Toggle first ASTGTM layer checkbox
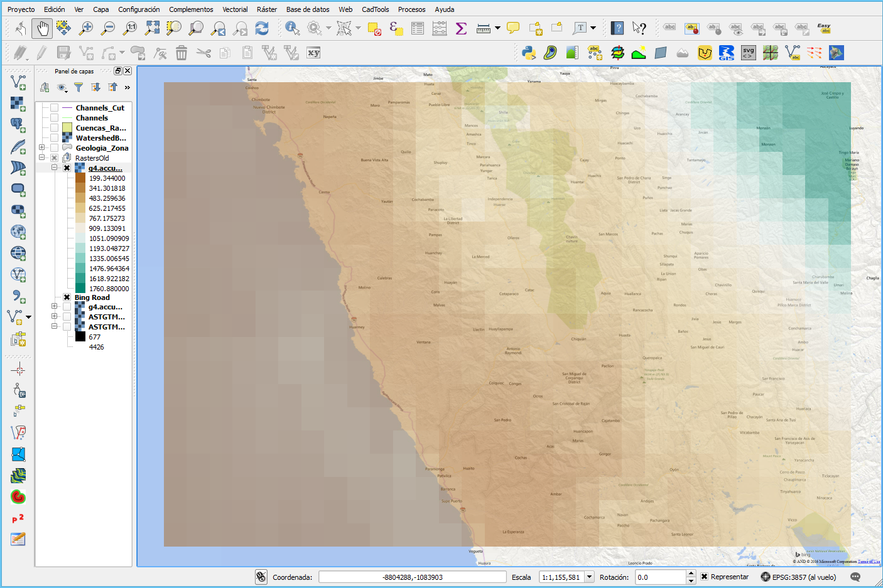 [x=67, y=317]
